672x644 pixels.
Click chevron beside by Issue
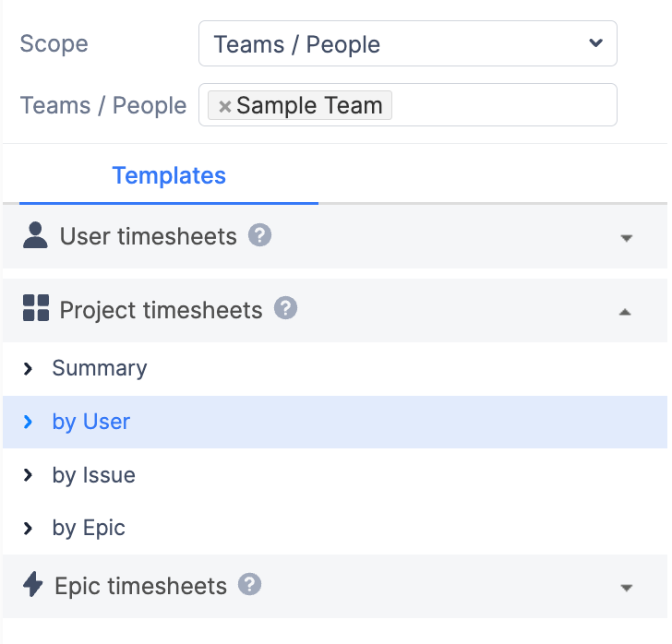click(28, 475)
